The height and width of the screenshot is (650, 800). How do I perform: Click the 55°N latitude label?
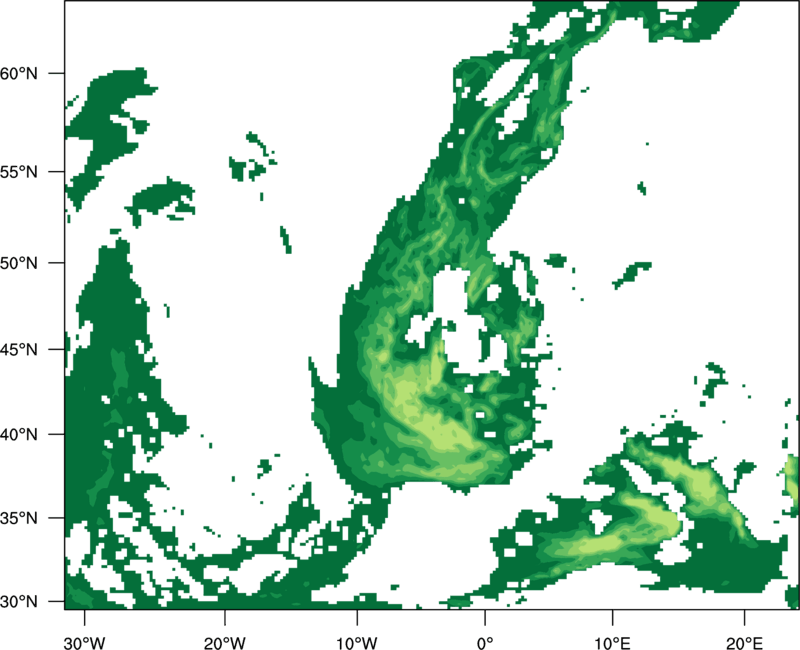(x=19, y=172)
